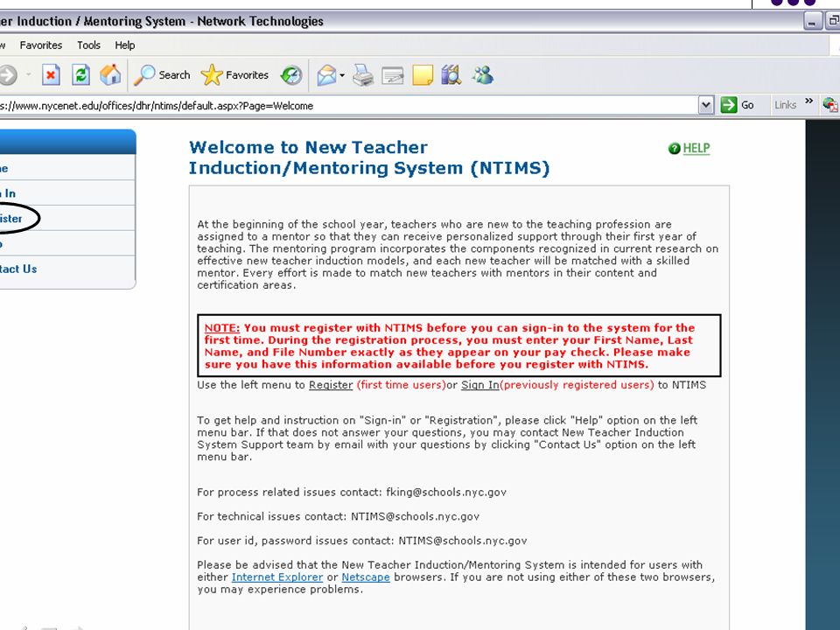Open the History clock icon
840x630 pixels.
(291, 75)
